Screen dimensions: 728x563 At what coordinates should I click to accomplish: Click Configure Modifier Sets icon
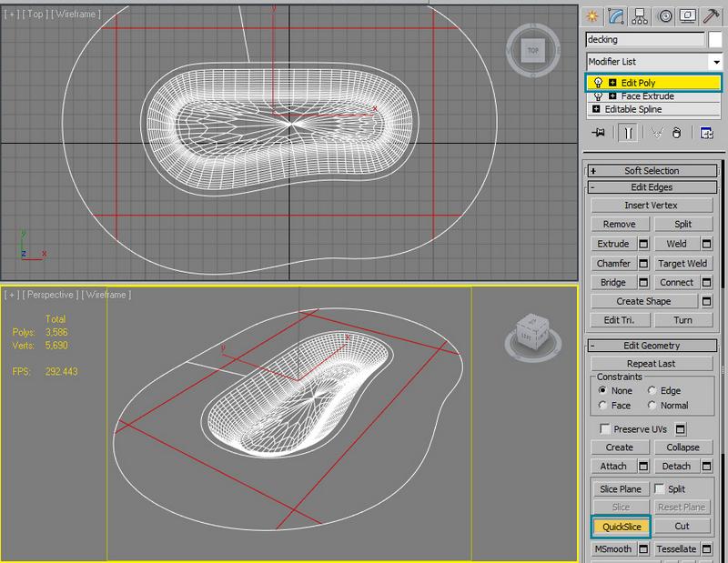pyautogui.click(x=706, y=133)
